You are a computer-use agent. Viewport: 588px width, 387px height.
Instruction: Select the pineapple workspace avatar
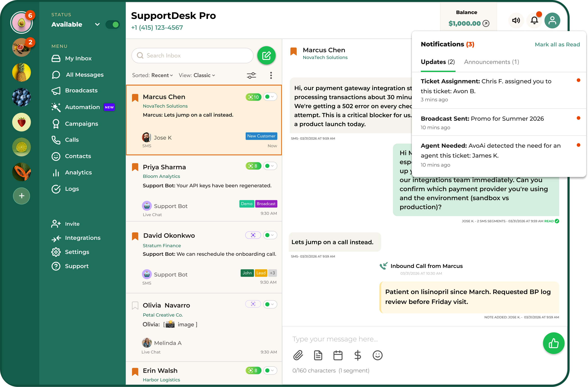pyautogui.click(x=21, y=72)
